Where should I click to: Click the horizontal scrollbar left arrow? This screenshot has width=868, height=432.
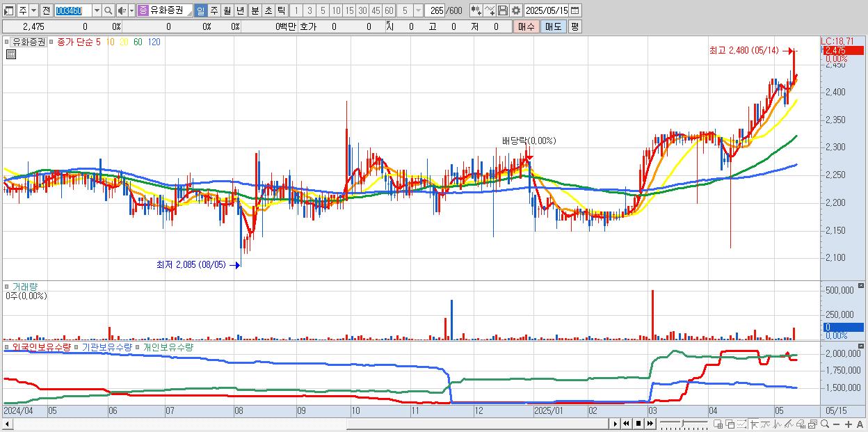tap(7, 424)
